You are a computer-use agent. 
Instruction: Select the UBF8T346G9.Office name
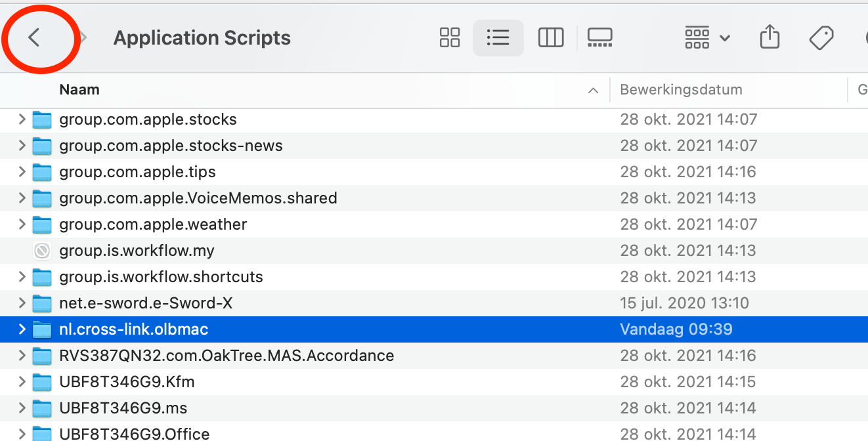pos(135,434)
